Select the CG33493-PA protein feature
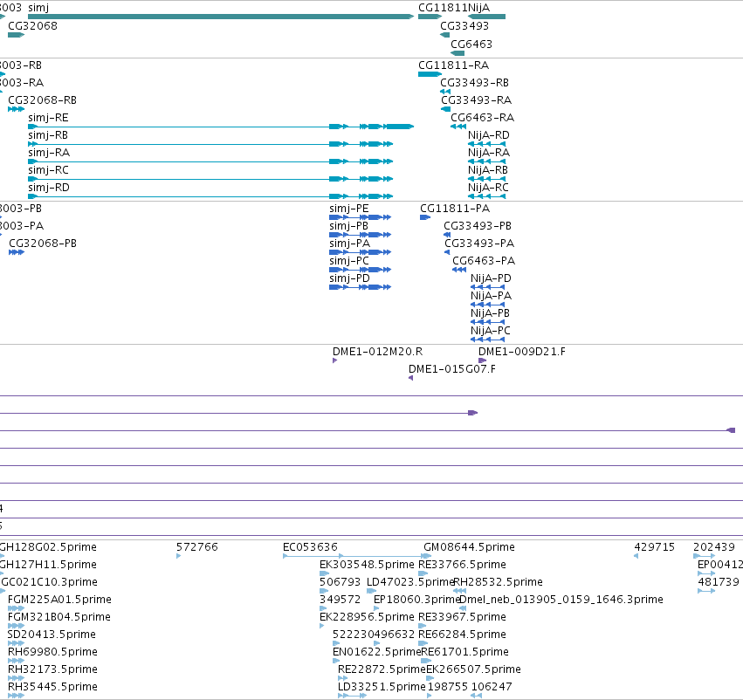Screen dimensions: 743x700 click(447, 252)
